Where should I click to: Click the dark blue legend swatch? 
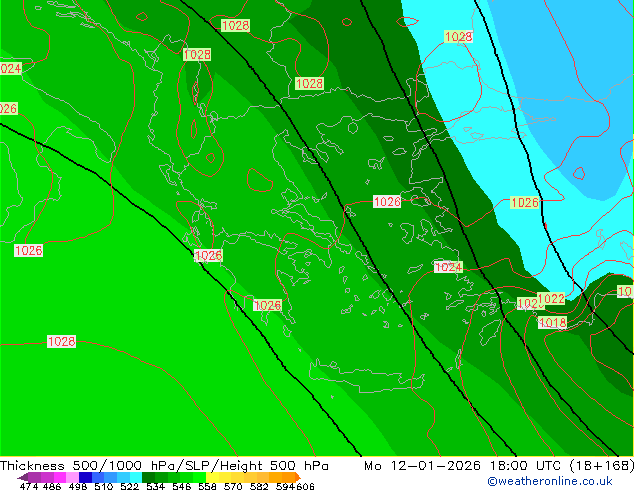pos(85,477)
